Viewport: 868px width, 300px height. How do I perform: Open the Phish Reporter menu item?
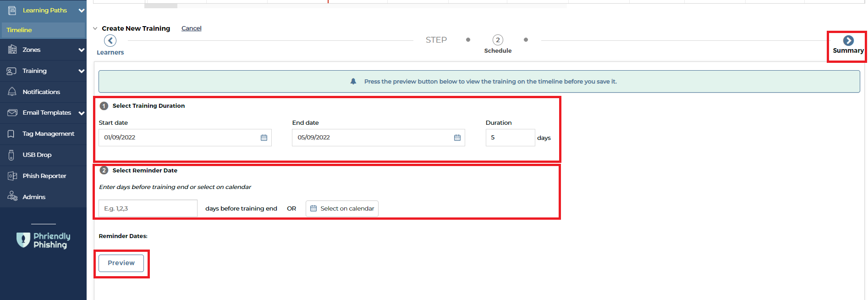tap(43, 176)
